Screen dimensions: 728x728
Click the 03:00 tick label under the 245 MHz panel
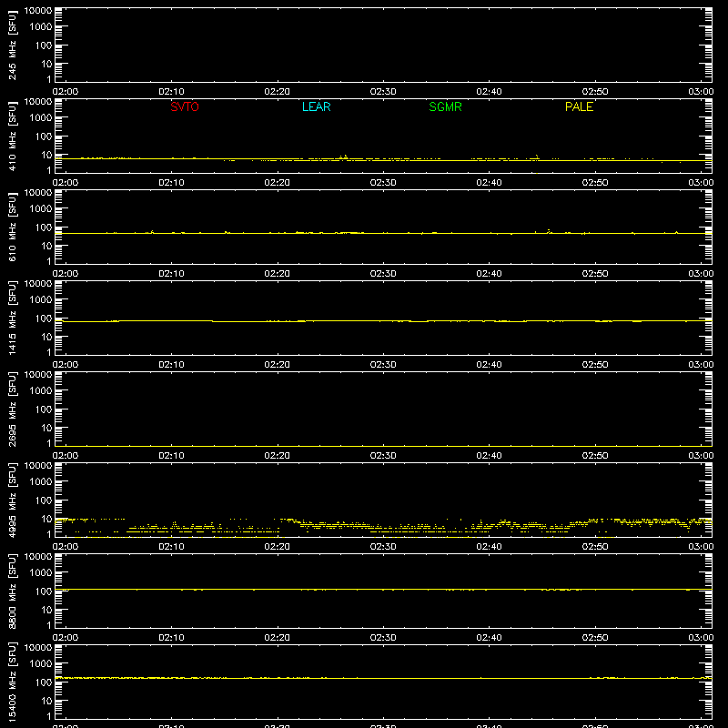[701, 92]
